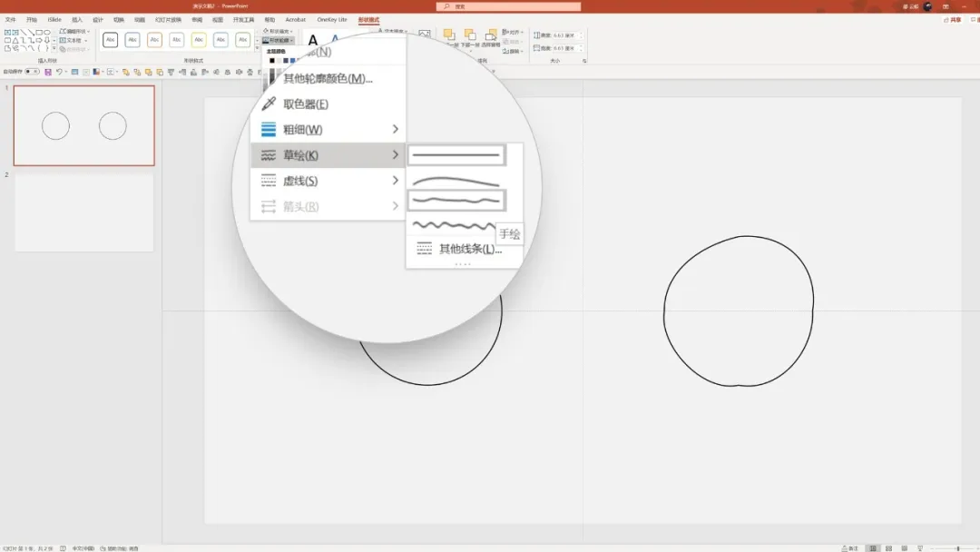Click the Save icon in quick access toolbar

coord(47,72)
